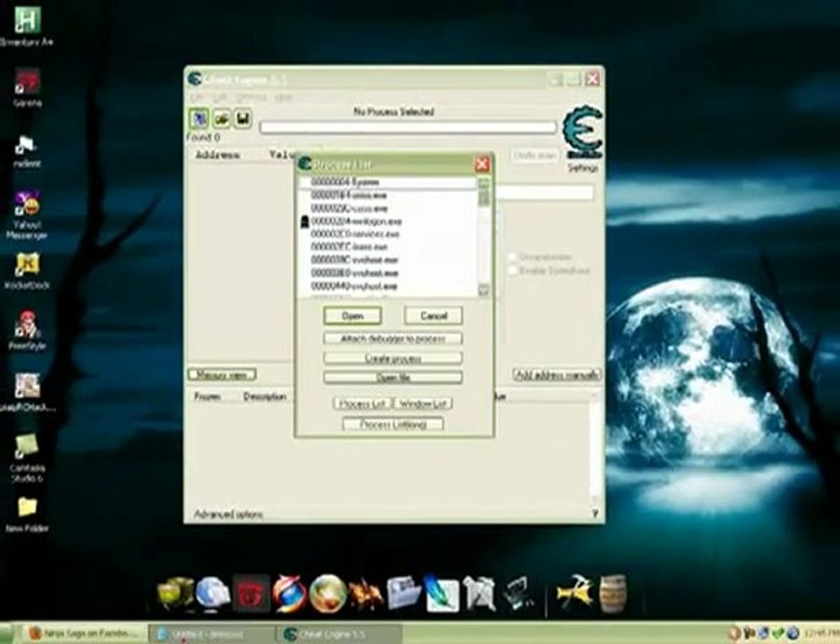Open the third Cheat Engine menu bar item
The height and width of the screenshot is (644, 840).
(250, 97)
